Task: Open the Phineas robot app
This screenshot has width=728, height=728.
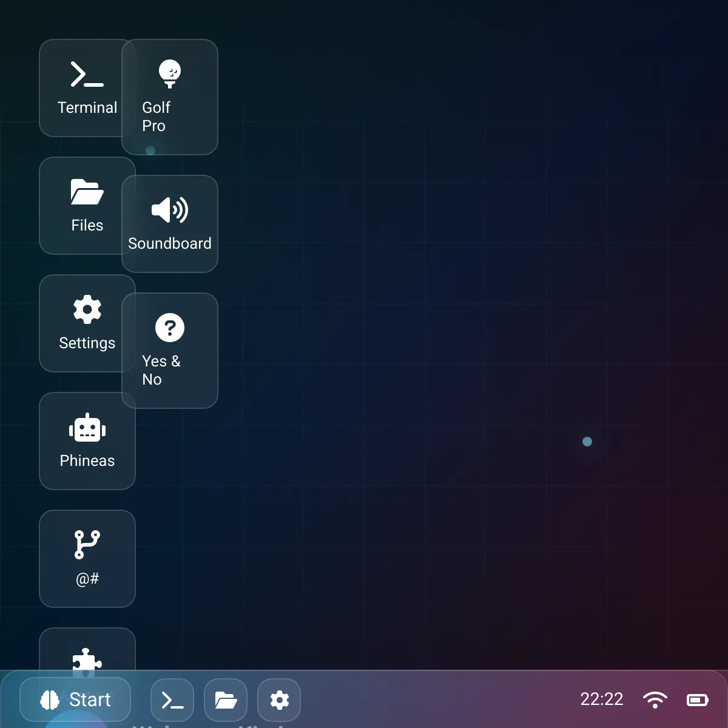Action: coord(87,441)
